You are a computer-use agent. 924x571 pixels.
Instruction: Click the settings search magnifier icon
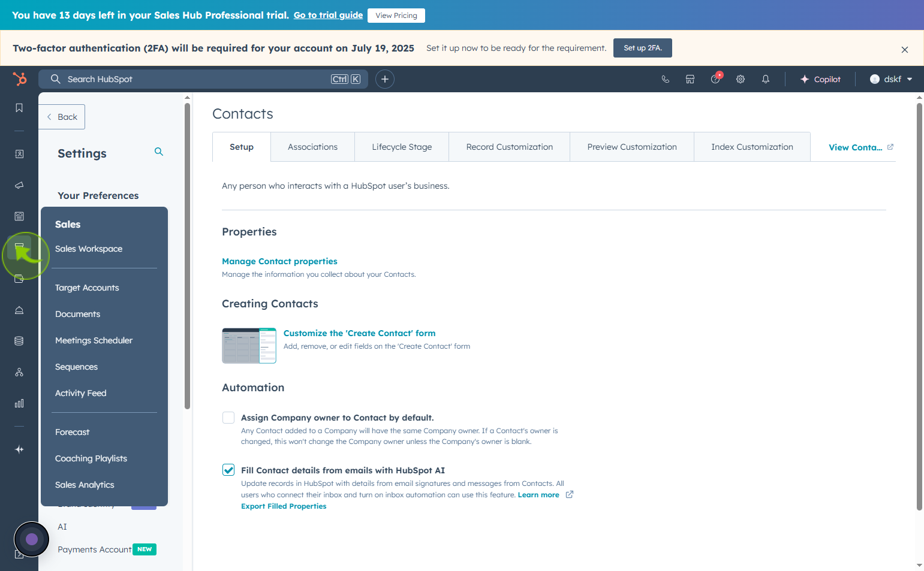click(159, 152)
